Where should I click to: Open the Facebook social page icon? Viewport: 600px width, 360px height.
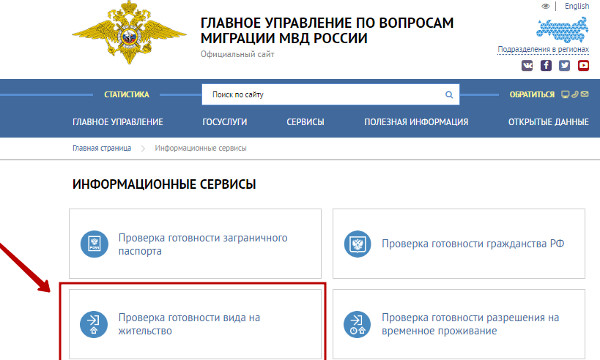point(546,66)
